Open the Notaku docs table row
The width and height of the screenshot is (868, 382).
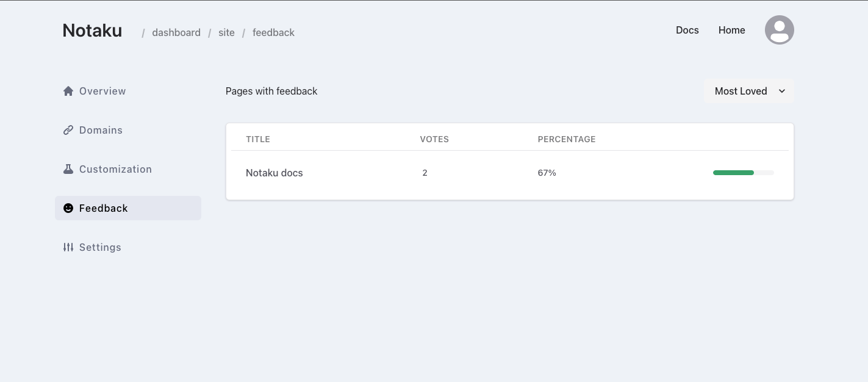pyautogui.click(x=510, y=173)
